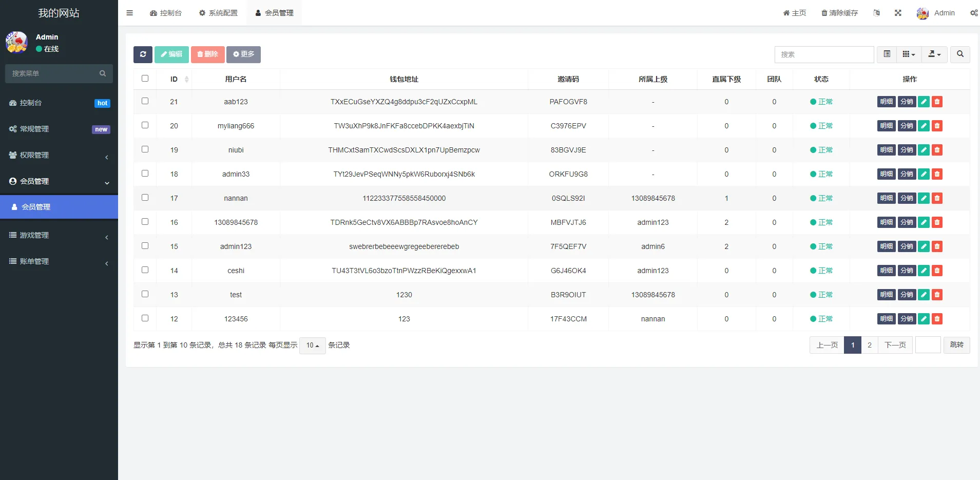Screen dimensions: 980x480
Task: Click the fullscreen icon in top bar
Action: [x=898, y=13]
